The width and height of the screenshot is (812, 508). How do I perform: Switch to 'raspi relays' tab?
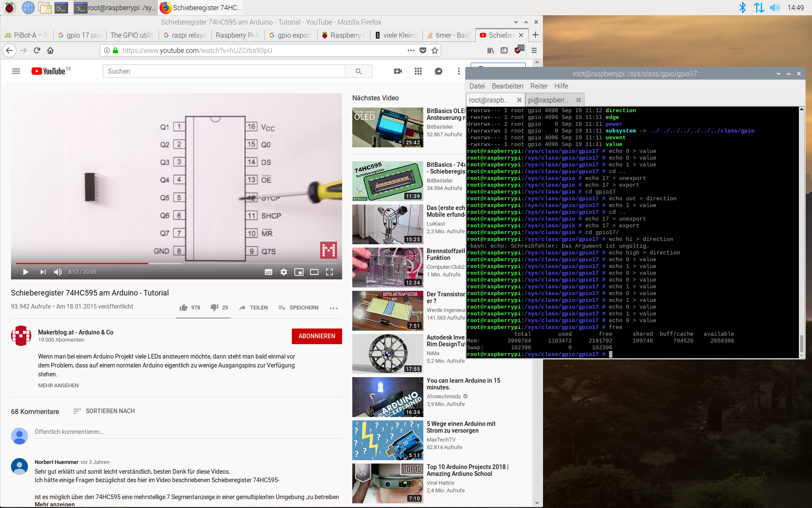pyautogui.click(x=184, y=35)
